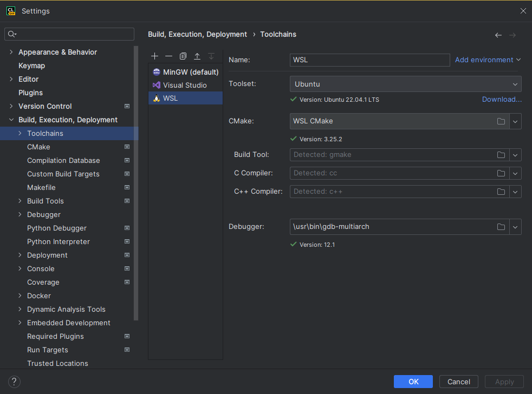The width and height of the screenshot is (532, 394).
Task: Select Visual Studio toolchain
Action: (186, 85)
